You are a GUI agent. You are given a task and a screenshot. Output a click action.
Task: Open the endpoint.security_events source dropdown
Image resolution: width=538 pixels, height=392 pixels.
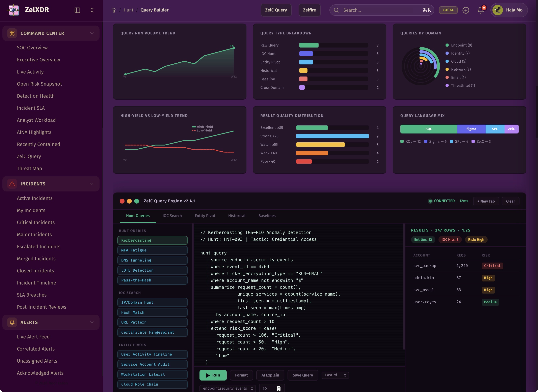[227, 388]
